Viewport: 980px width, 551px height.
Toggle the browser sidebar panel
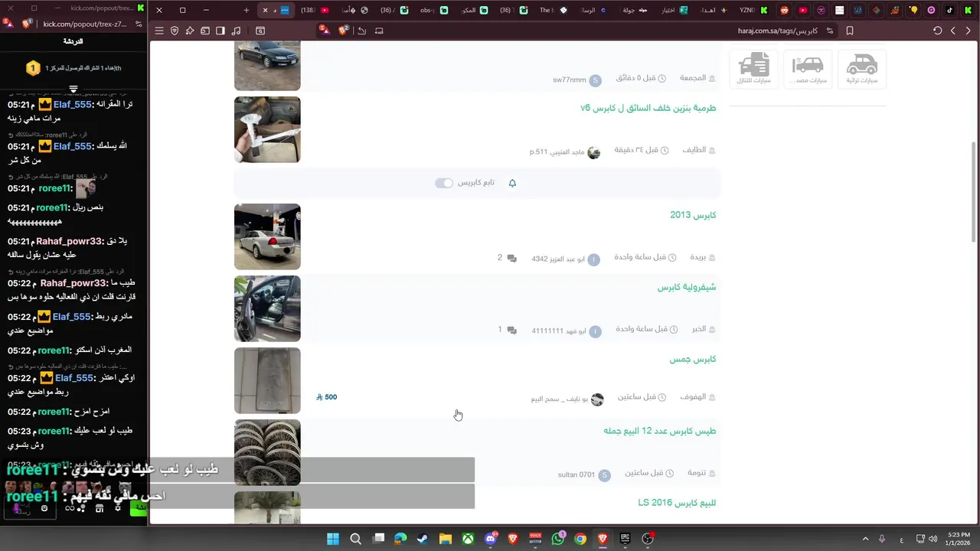(x=220, y=31)
